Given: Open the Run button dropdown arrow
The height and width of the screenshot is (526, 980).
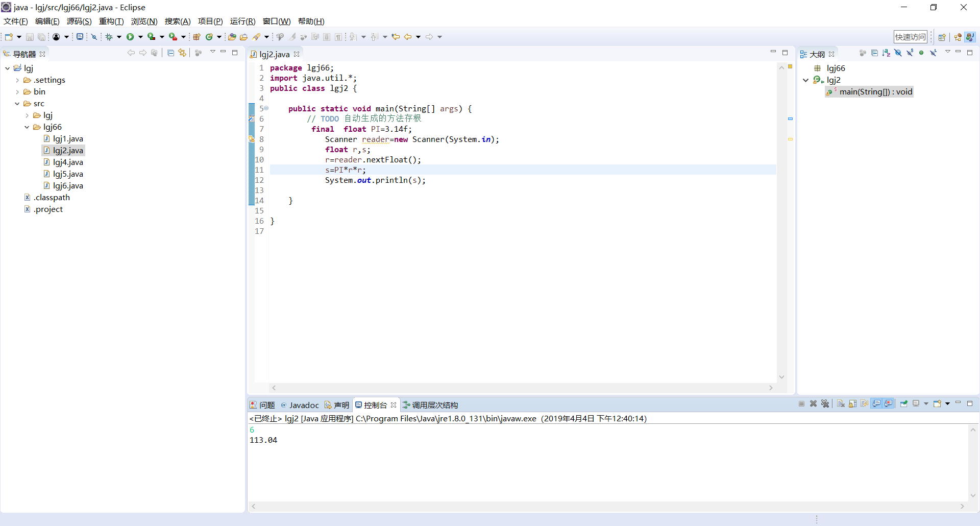Looking at the screenshot, I should point(140,37).
